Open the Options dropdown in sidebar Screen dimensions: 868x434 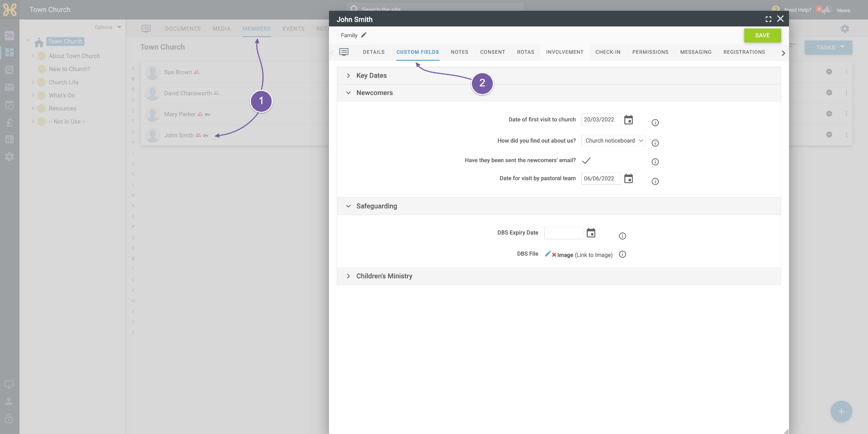[x=108, y=27]
